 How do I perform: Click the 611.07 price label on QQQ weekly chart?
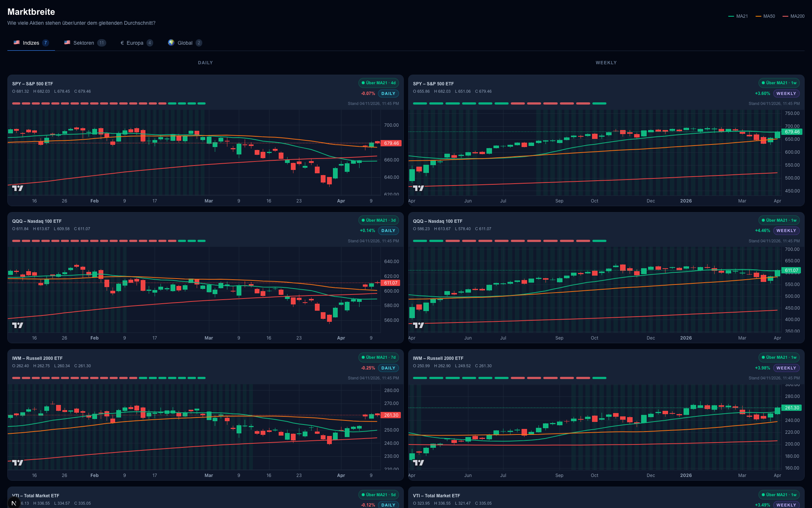click(791, 270)
